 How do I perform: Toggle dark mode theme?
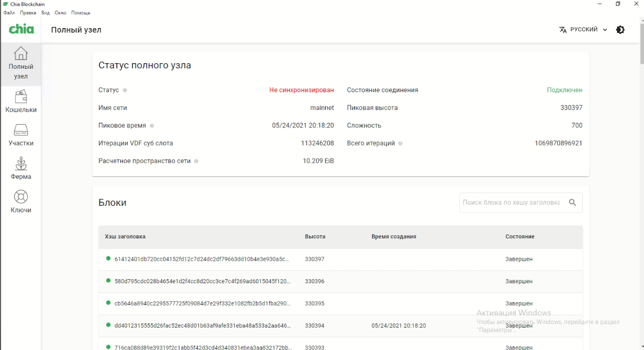coord(620,30)
